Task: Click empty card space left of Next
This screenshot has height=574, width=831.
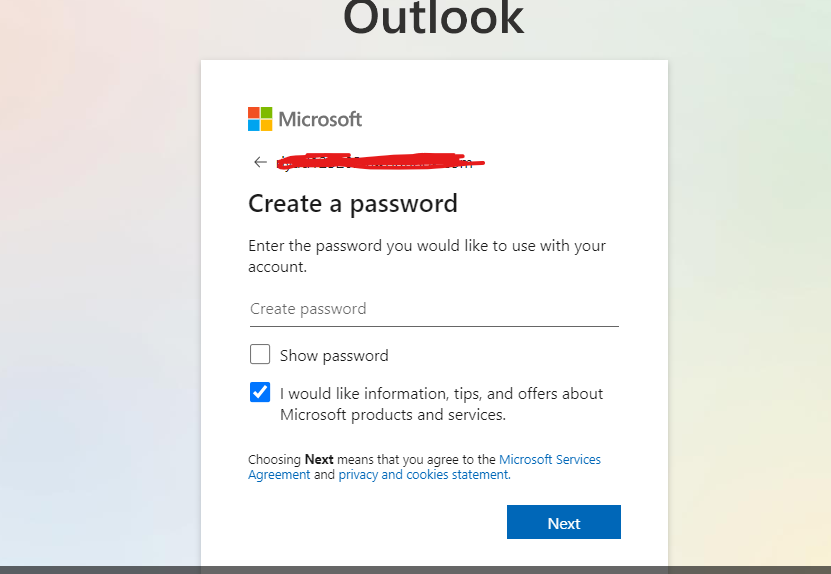Action: point(370,522)
